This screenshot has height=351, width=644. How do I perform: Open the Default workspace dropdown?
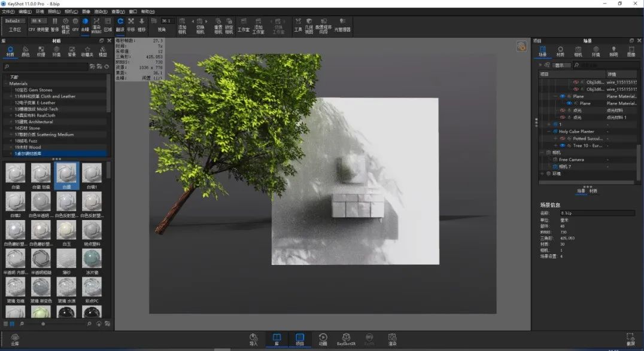(14, 20)
